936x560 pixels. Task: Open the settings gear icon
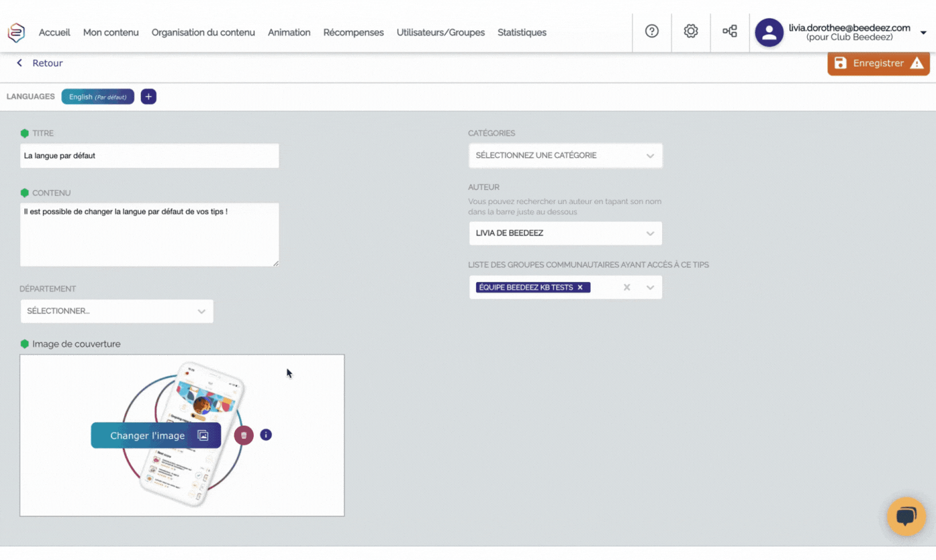690,32
